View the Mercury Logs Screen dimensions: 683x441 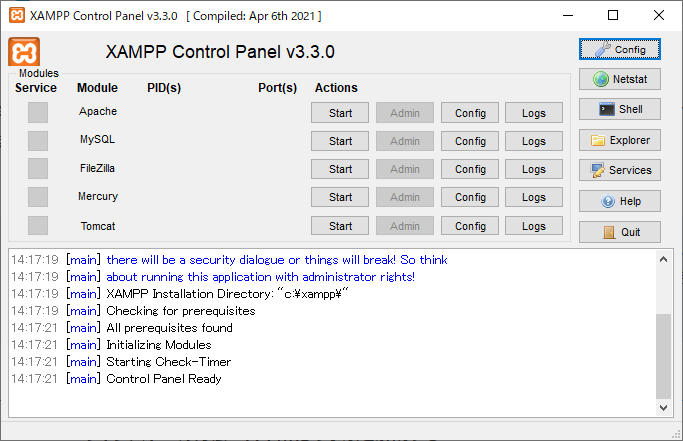534,197
